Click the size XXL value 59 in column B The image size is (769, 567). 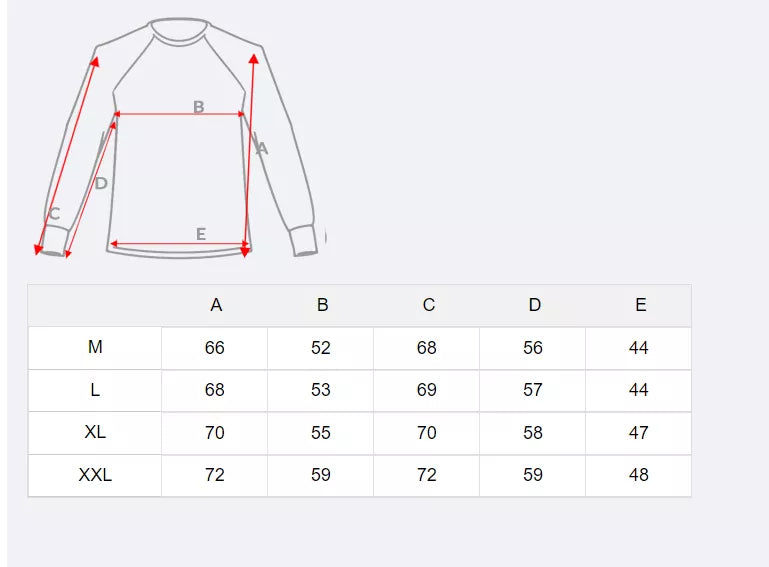(321, 475)
